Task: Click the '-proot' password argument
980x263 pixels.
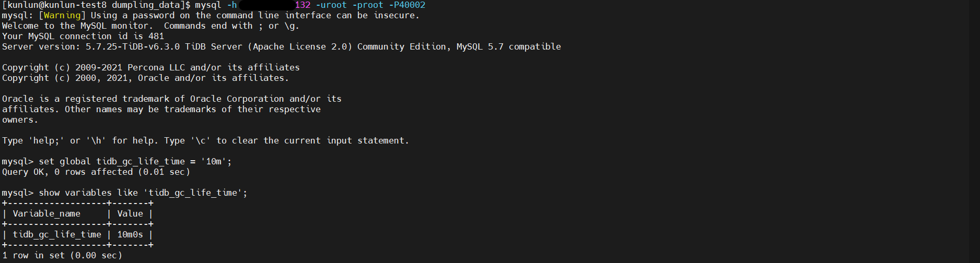Action: (x=368, y=5)
